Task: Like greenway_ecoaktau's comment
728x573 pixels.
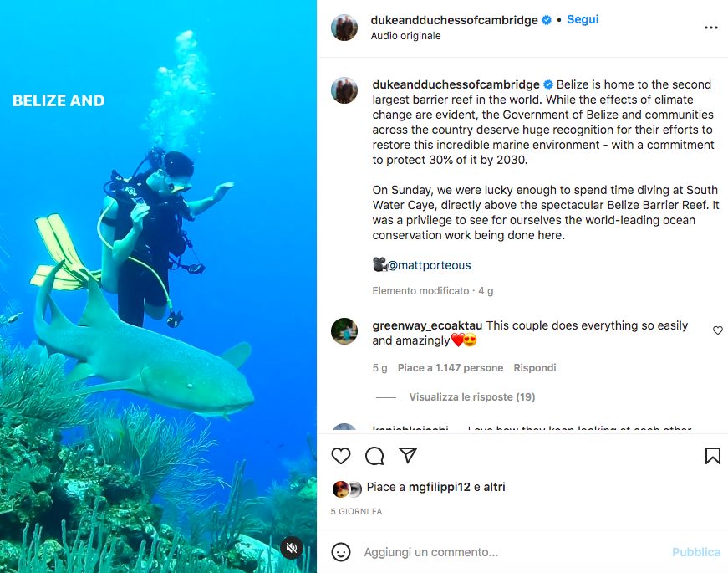Action: pyautogui.click(x=717, y=330)
